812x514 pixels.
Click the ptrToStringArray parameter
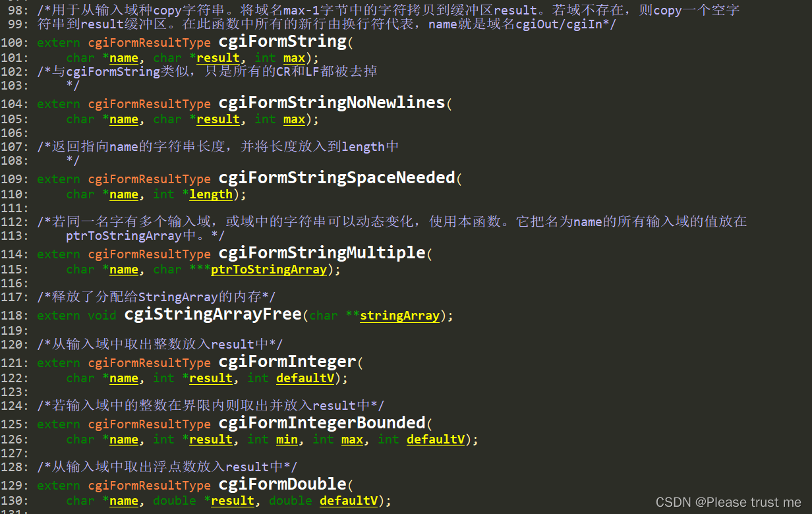pyautogui.click(x=269, y=270)
